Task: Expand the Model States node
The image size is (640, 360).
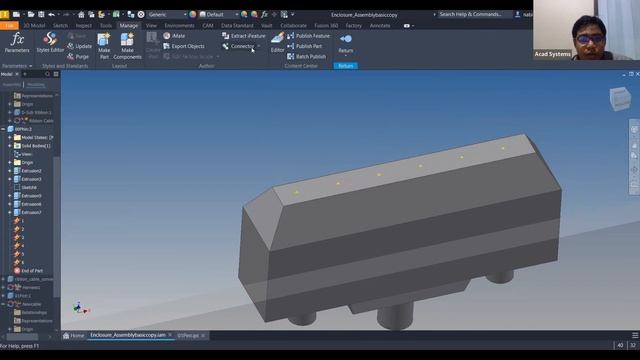Action: click(10, 138)
